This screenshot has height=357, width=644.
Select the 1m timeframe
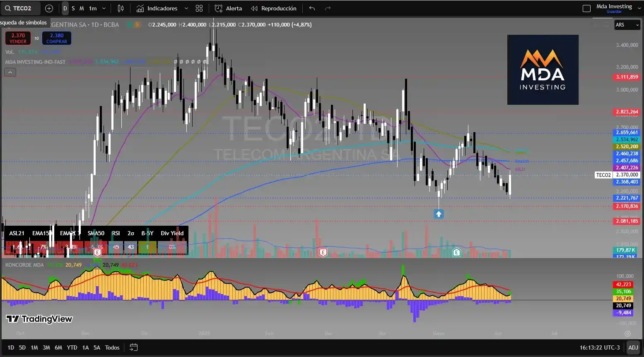[93, 8]
